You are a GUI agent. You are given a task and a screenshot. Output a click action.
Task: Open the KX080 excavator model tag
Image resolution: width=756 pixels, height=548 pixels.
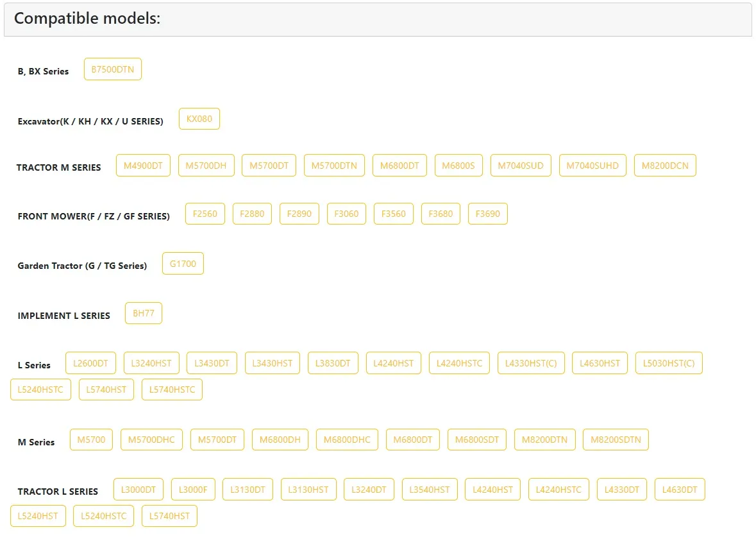[199, 119]
